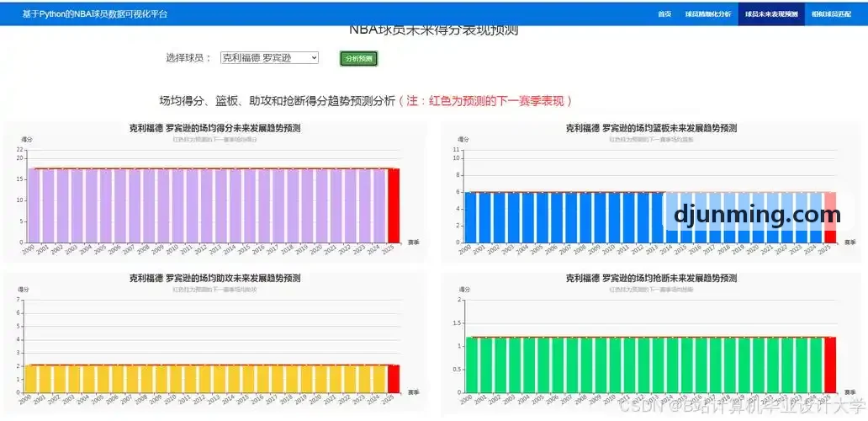
Task: Click the red 2025 bar in 场均助攻 chart
Action: [394, 379]
